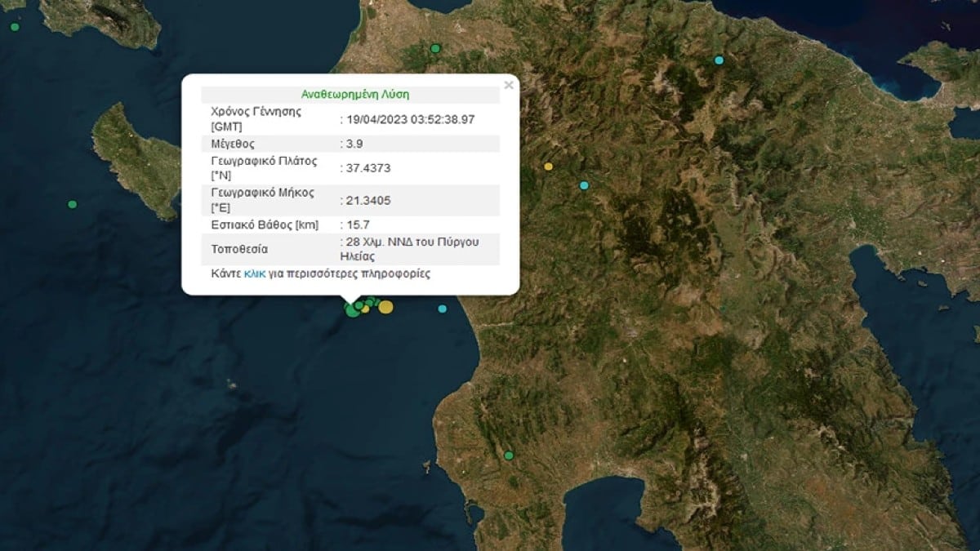Select the green marker in southern Messinia
The width and height of the screenshot is (980, 551).
[x=509, y=455]
